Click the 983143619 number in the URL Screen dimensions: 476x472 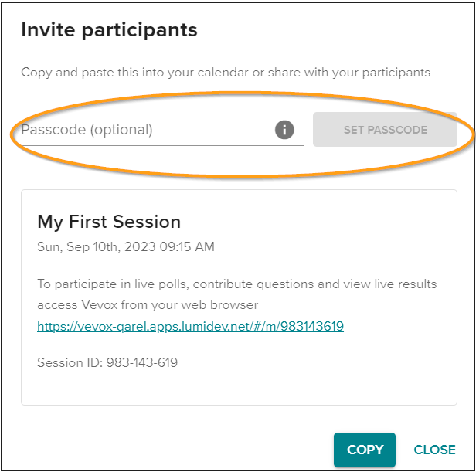coord(311,326)
